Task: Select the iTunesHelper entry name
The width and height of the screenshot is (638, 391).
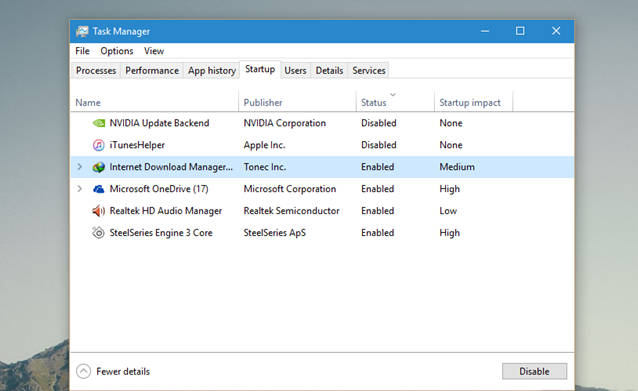Action: pos(137,145)
